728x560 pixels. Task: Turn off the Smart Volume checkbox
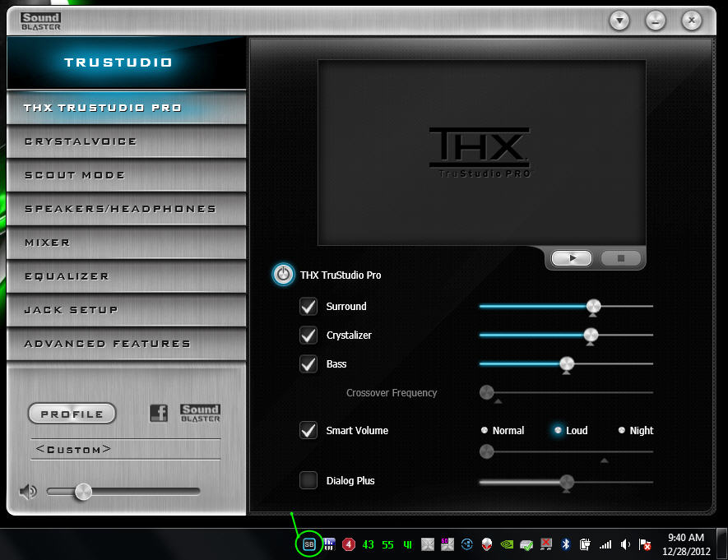tap(308, 430)
